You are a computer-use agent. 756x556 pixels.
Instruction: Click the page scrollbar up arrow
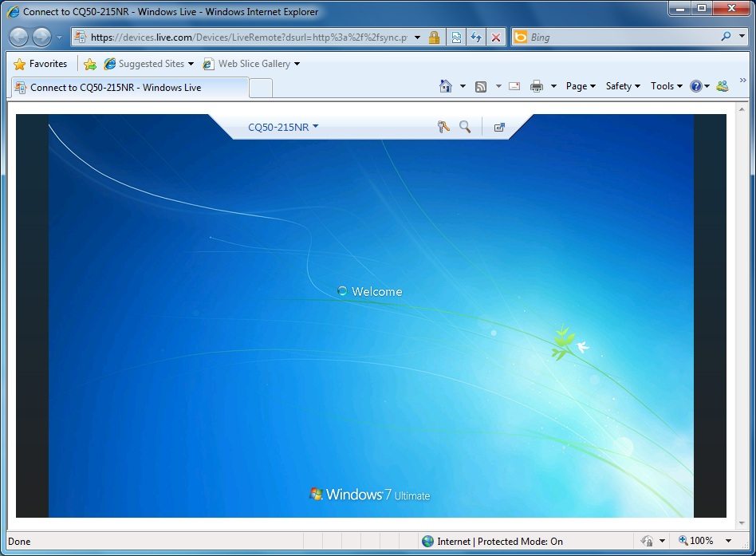742,109
